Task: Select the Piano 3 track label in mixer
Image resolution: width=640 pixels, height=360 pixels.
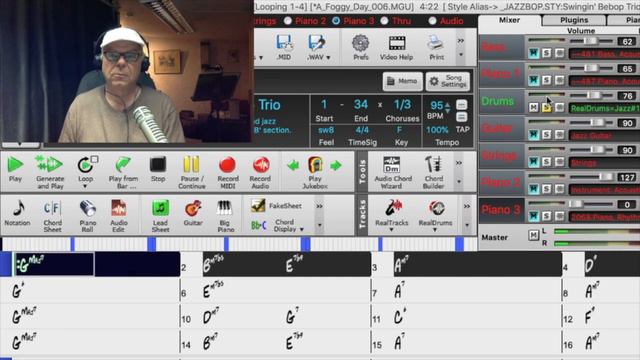Action: (501, 210)
